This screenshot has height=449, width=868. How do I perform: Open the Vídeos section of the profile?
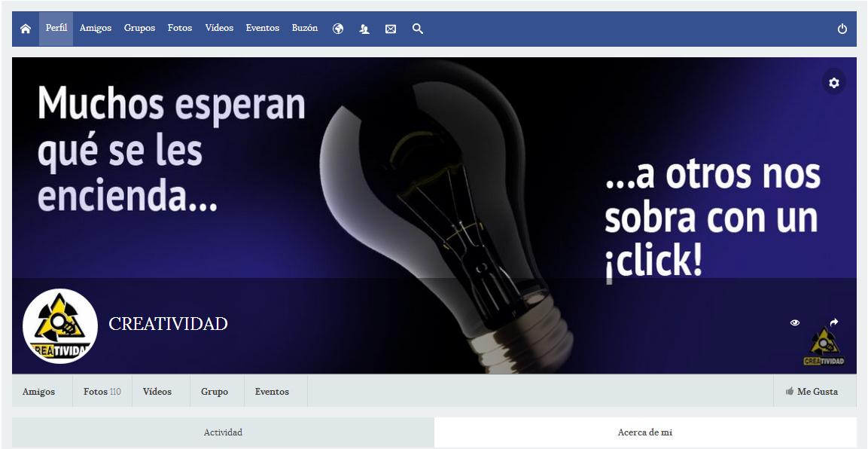coord(159,391)
